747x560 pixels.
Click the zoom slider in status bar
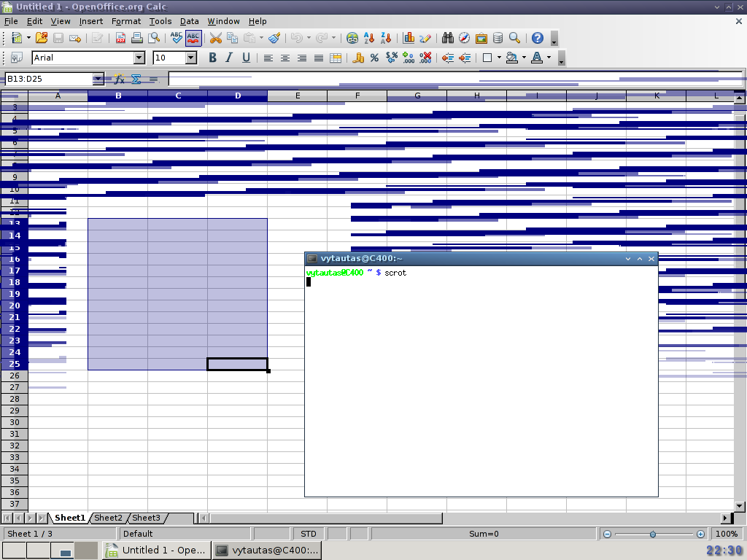pos(653,534)
